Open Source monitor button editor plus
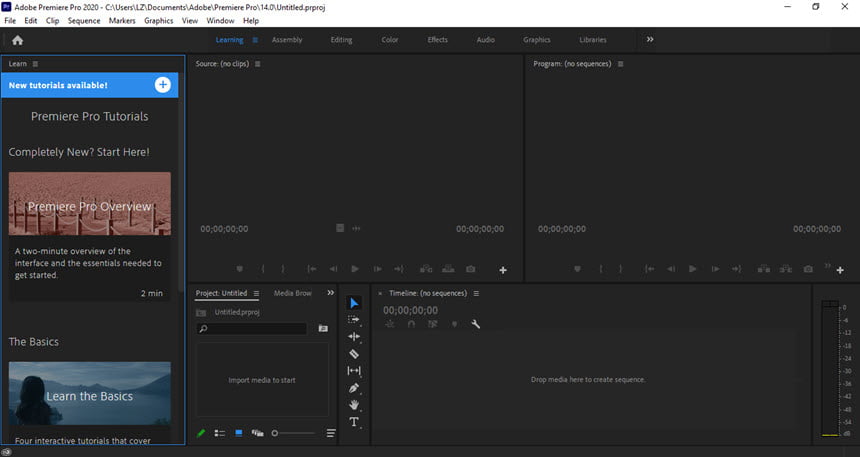860x457 pixels. pyautogui.click(x=502, y=270)
